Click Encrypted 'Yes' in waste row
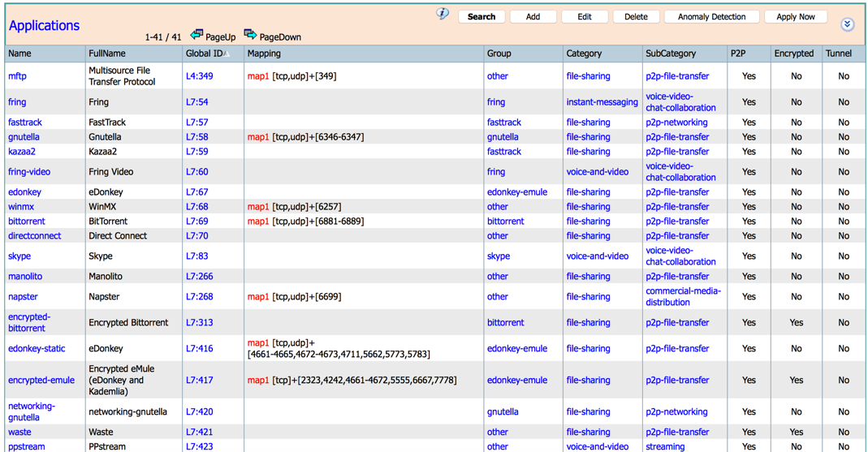Viewport: 868px width, 452px height. coord(796,432)
